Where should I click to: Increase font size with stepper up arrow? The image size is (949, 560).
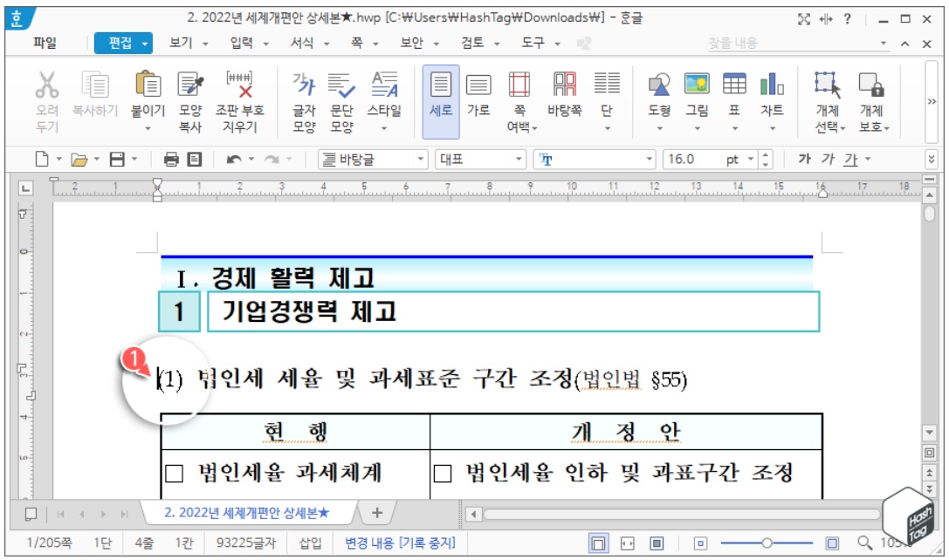pyautogui.click(x=766, y=154)
